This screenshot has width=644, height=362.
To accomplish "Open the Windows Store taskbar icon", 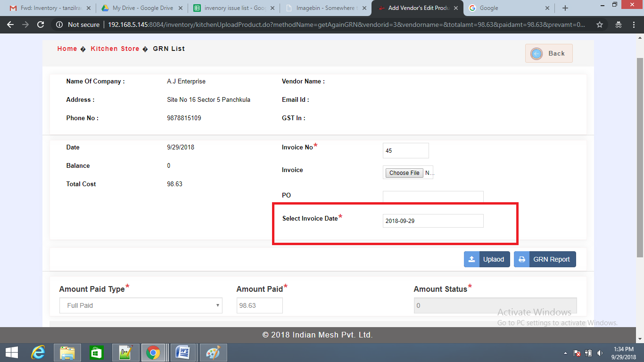I will [96, 353].
